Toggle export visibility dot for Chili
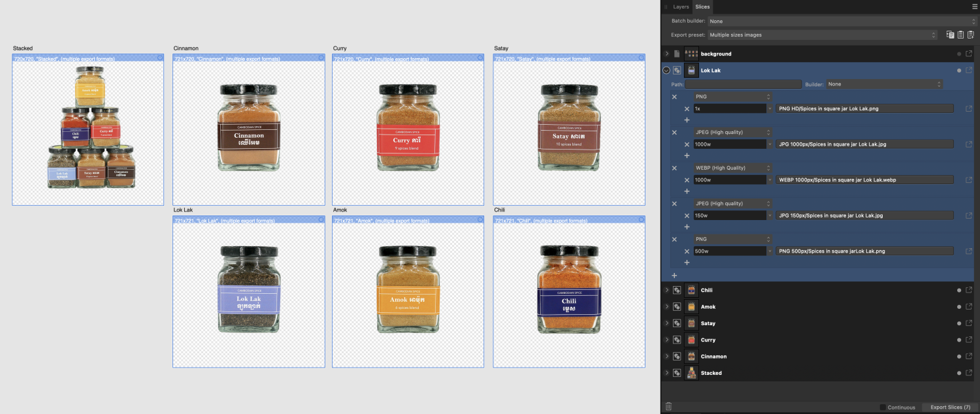Screen dimensions: 980x414 click(959, 290)
